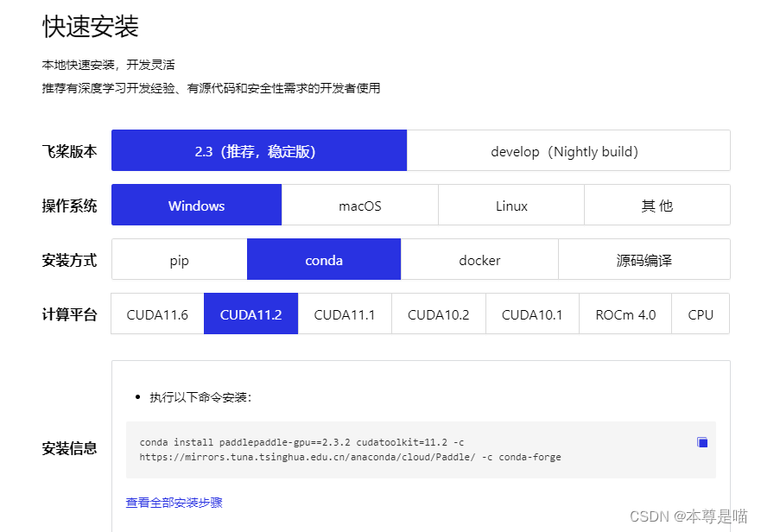This screenshot has height=532, width=761.
Task: Choose 源码编译 install method
Action: (644, 259)
